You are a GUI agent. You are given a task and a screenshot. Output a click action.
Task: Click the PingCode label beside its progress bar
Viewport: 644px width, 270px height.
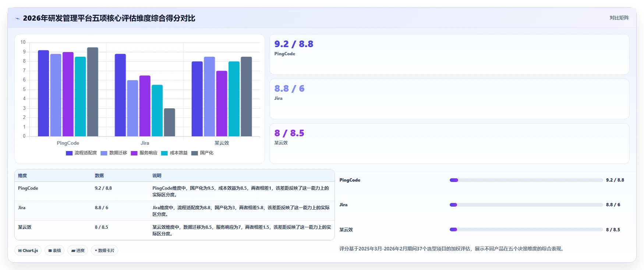(350, 180)
